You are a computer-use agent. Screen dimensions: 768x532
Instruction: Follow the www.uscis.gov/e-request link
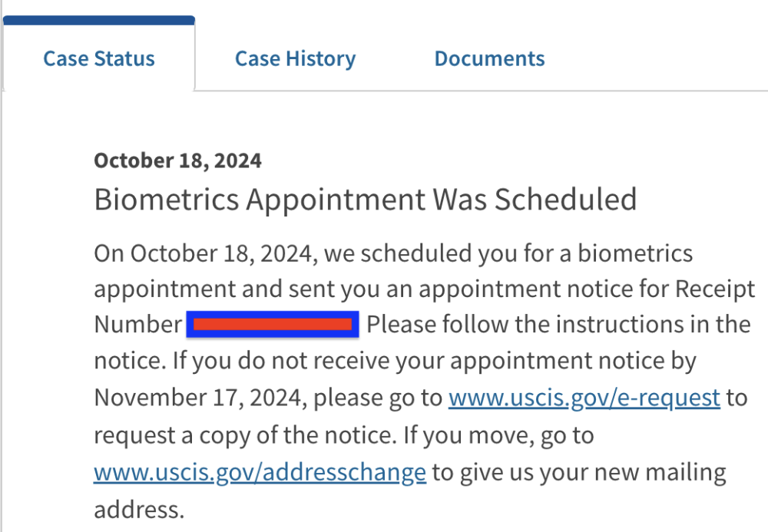(x=584, y=398)
